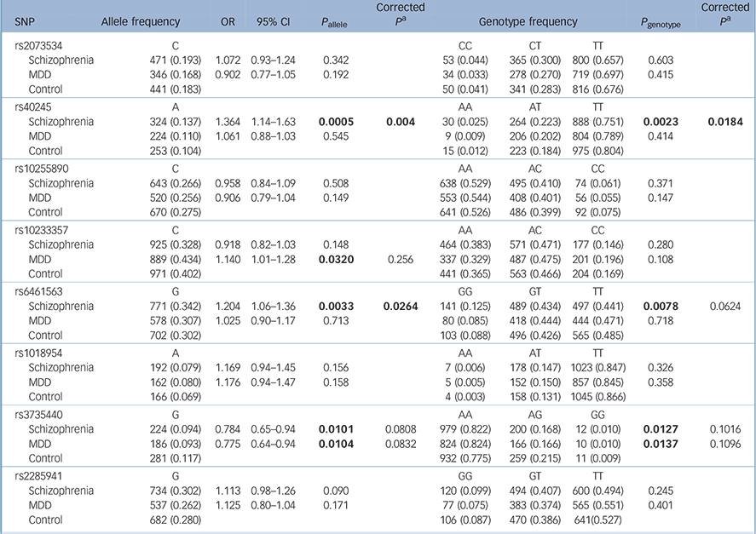This screenshot has width=756, height=534.
Task: Click the SNP column header
Action: tap(26, 21)
